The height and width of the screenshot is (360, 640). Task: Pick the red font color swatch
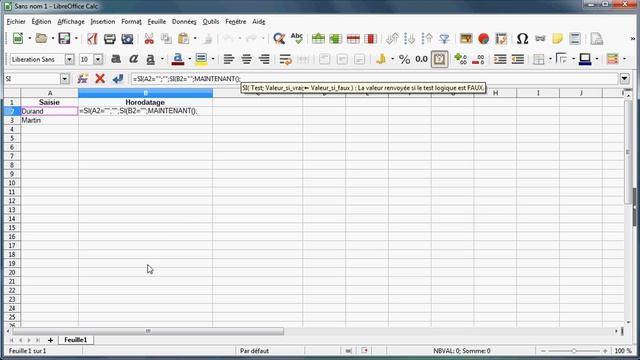178,59
